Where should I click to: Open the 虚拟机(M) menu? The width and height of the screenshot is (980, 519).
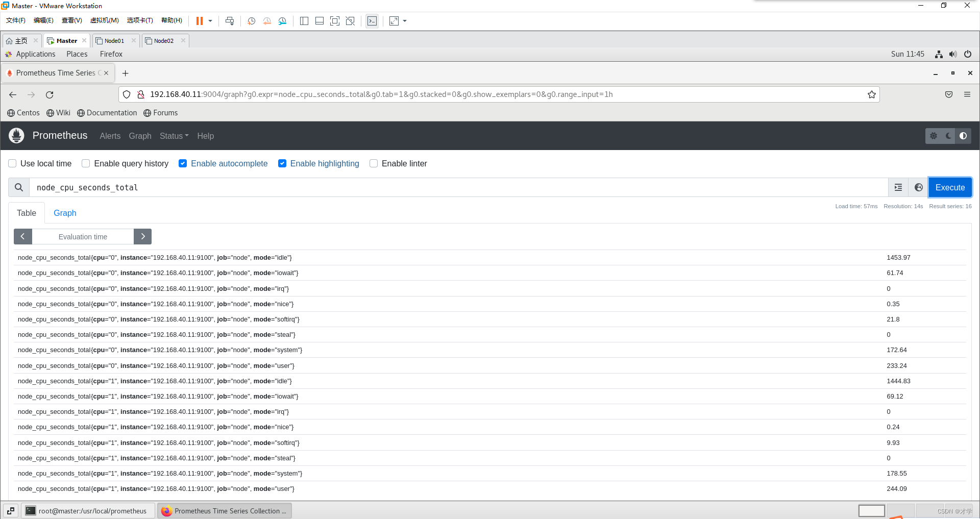pyautogui.click(x=105, y=20)
